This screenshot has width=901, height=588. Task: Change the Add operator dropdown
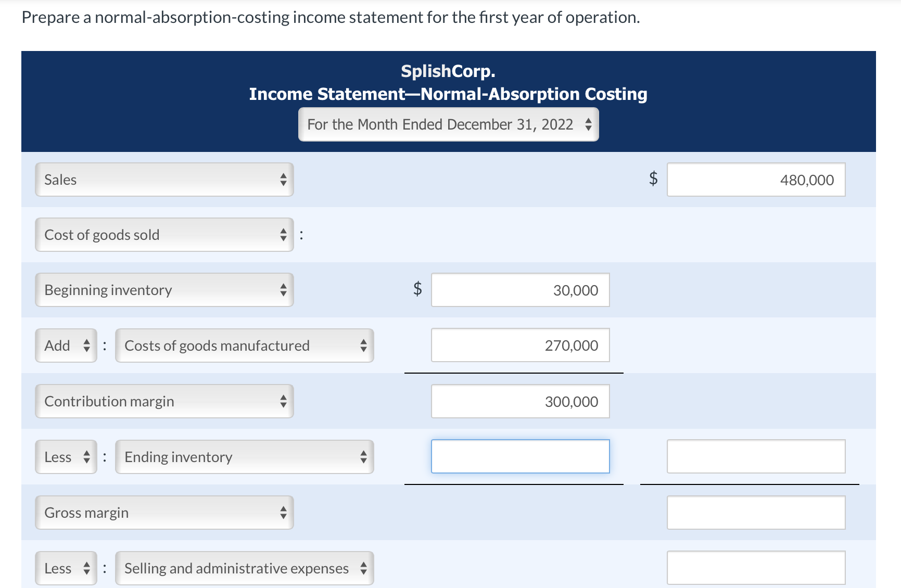66,346
